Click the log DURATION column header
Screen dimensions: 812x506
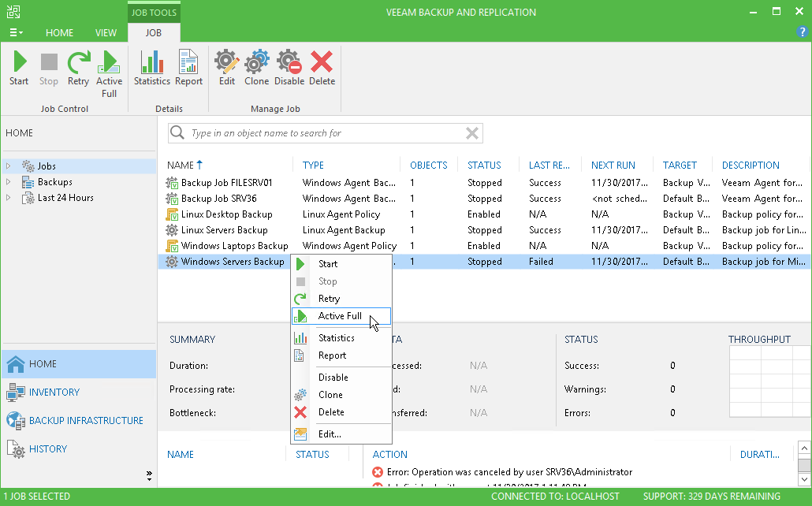(759, 454)
